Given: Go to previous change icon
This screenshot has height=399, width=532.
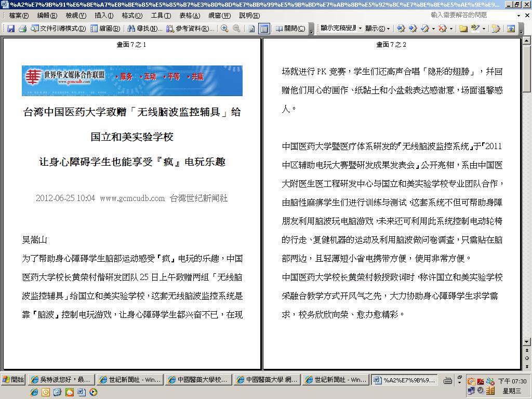Looking at the screenshot, I should tap(401, 29).
